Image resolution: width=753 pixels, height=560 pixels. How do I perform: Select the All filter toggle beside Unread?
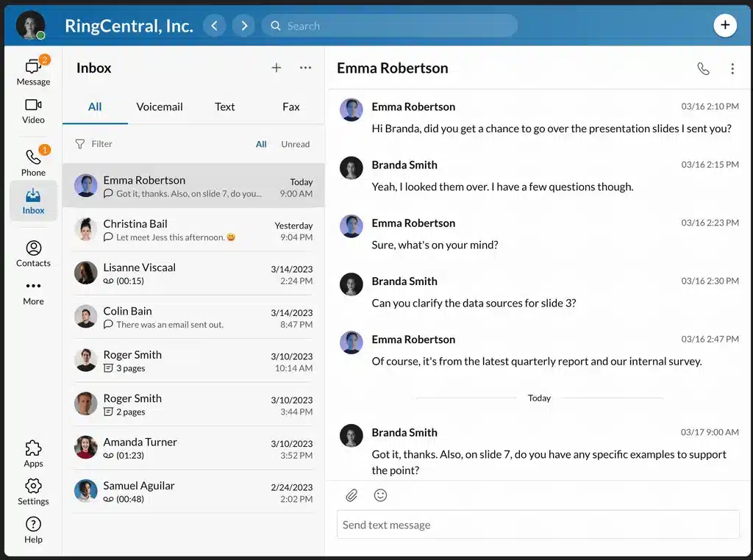pos(261,144)
